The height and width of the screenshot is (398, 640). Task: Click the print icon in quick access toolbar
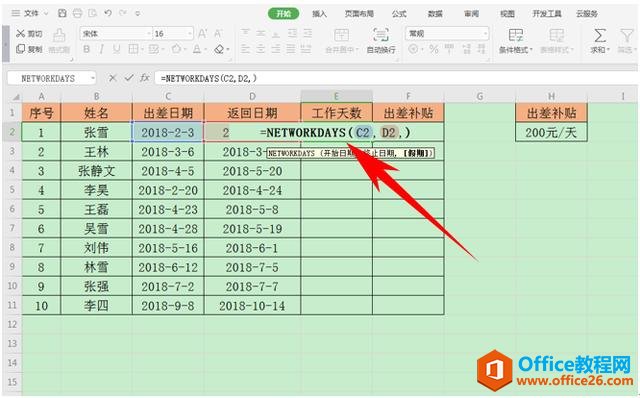tap(77, 13)
